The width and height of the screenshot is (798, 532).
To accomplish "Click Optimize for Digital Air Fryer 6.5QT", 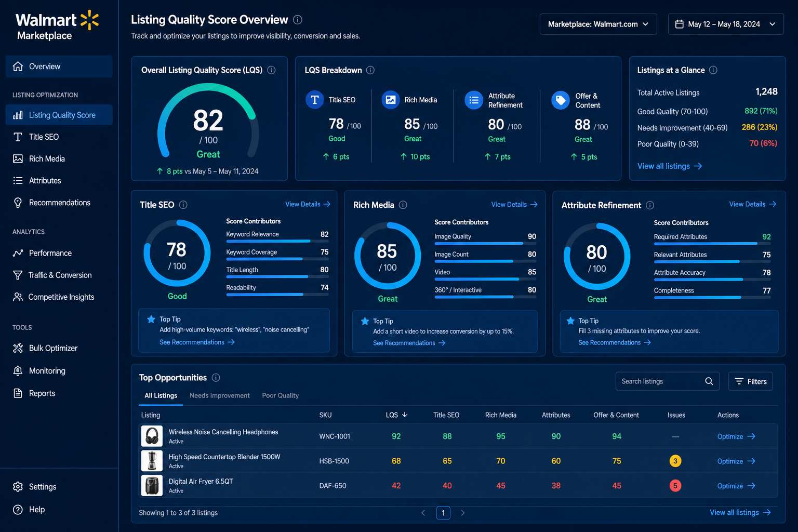I will click(x=736, y=486).
